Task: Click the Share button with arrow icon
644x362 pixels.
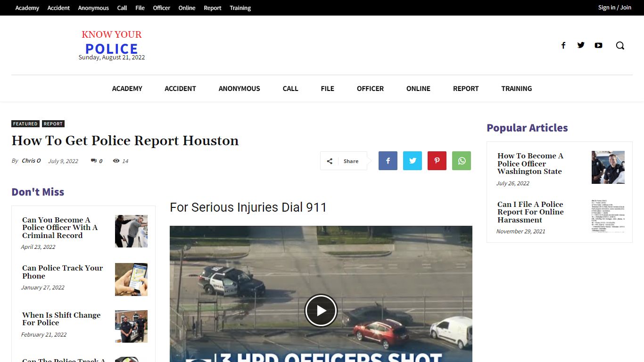Action: [344, 161]
